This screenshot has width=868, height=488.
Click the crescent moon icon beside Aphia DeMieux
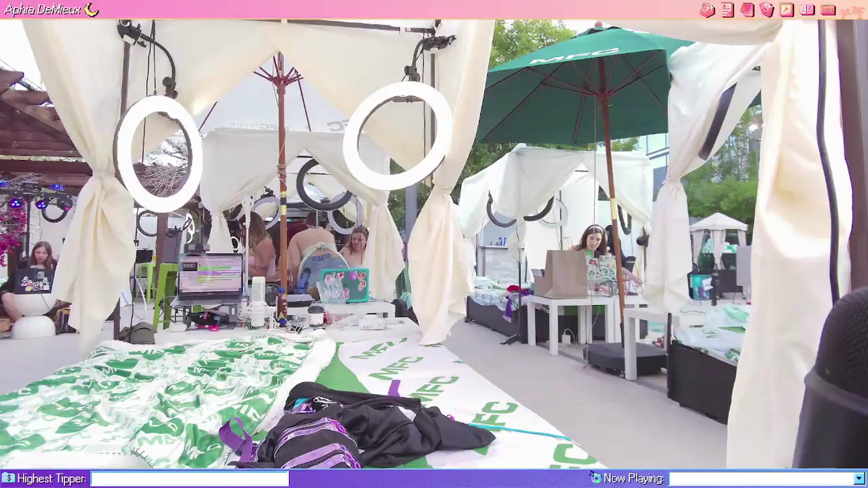(x=92, y=9)
